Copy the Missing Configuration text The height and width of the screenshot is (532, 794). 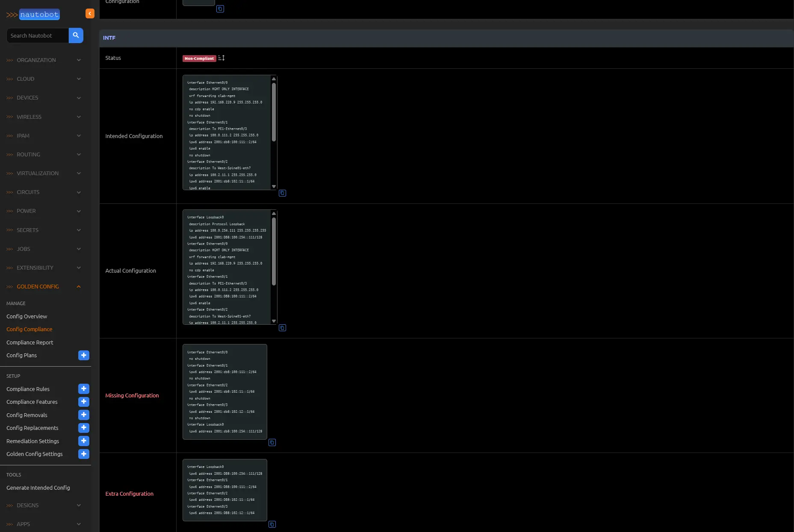[x=272, y=442]
